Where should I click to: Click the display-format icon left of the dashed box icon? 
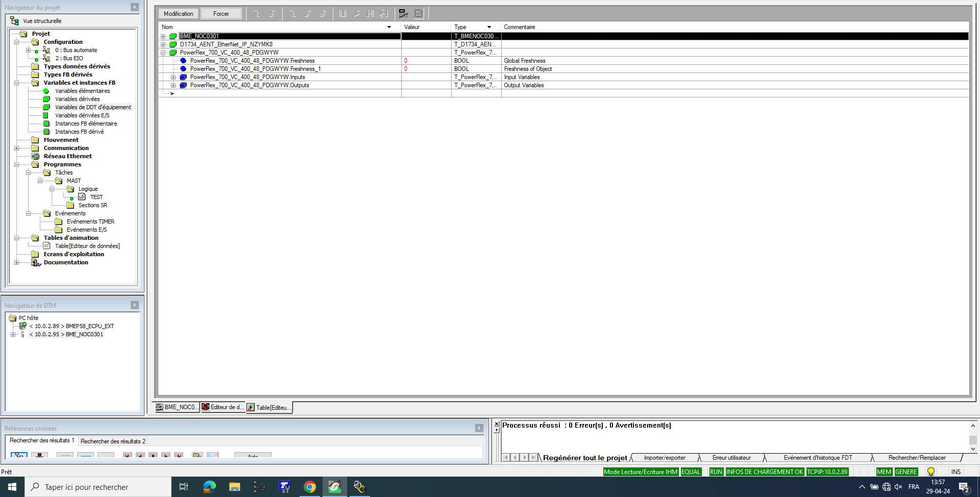pyautogui.click(x=403, y=14)
